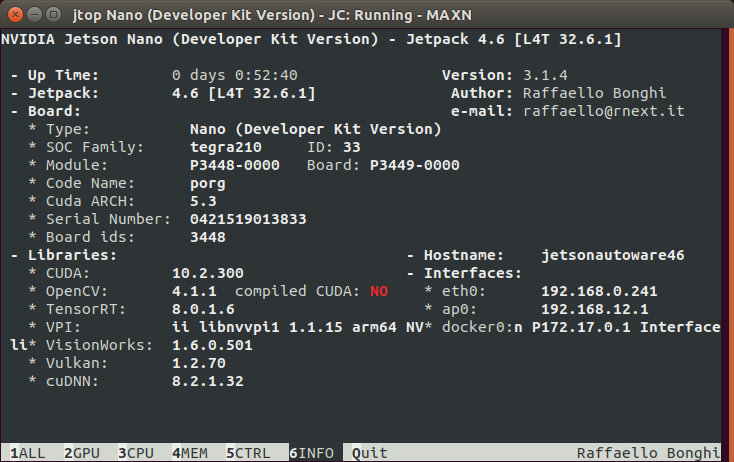734x462 pixels.
Task: Click the cuDNN version 8.2.1.32
Action: (x=208, y=381)
